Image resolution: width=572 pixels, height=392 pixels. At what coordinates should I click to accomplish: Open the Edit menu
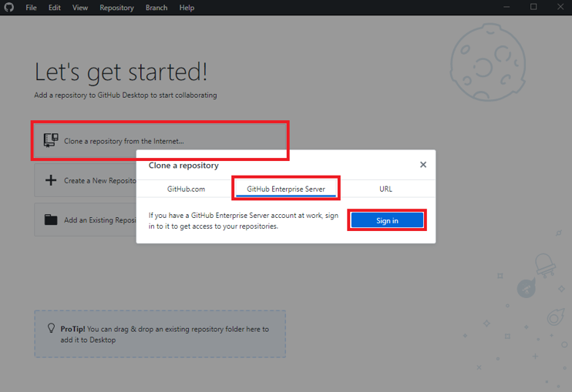point(55,8)
